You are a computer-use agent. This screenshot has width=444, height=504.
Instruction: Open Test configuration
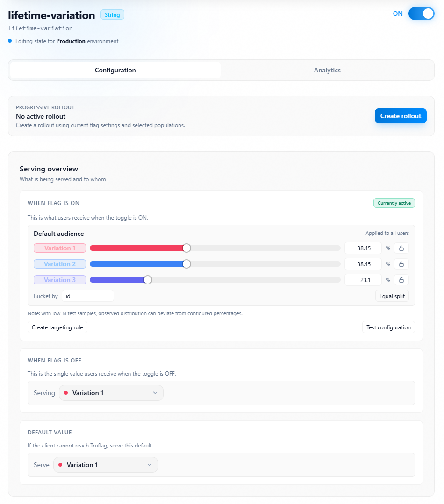click(388, 327)
